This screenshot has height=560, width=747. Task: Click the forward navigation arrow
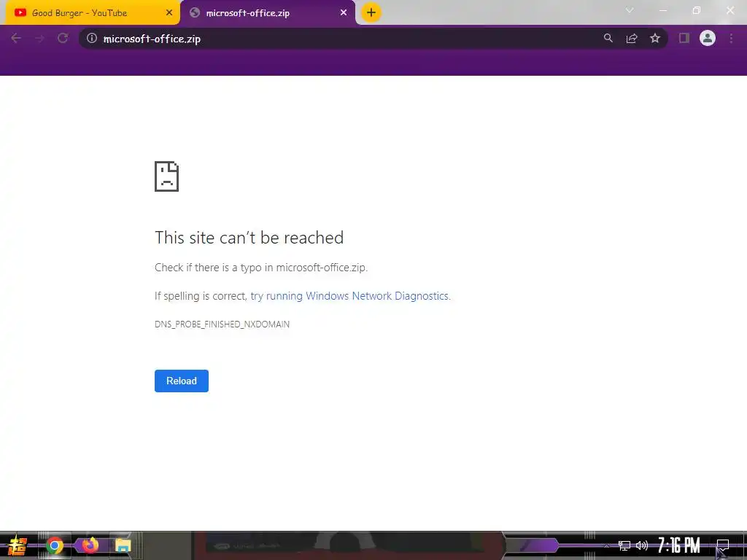coord(39,39)
